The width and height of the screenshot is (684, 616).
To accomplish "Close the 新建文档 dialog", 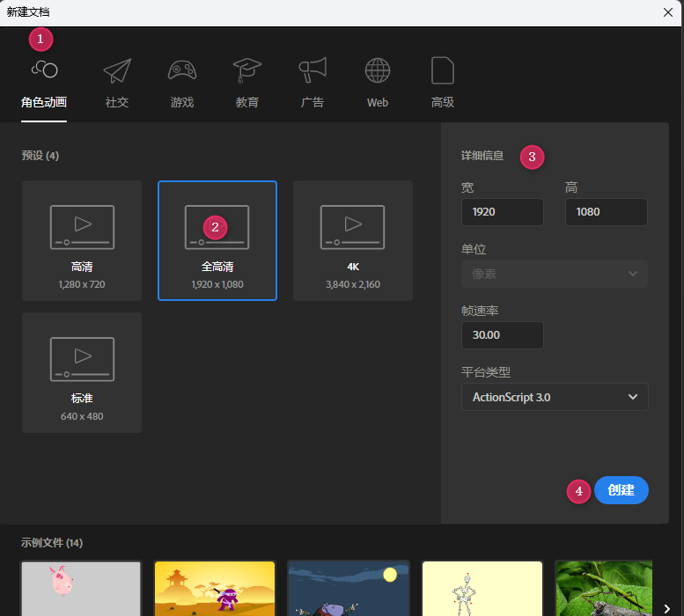I will 668,12.
